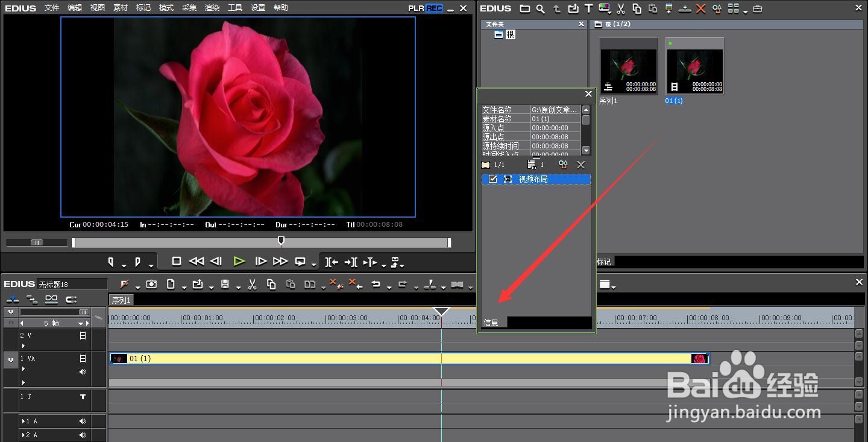The height and width of the screenshot is (442, 868).
Task: Open the 工具 menu
Action: click(x=235, y=8)
